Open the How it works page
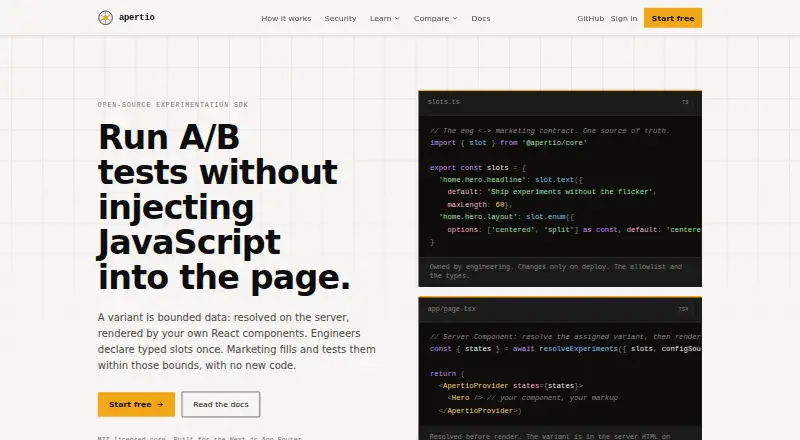This screenshot has height=440, width=800. click(286, 18)
